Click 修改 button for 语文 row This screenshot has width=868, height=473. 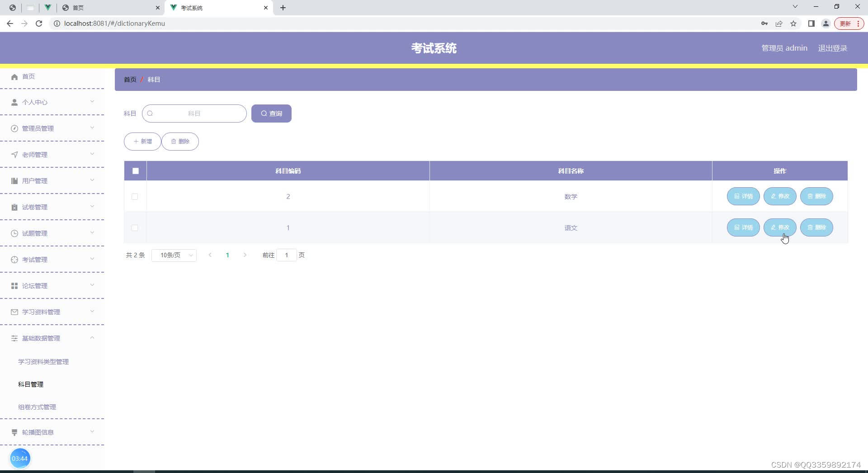pos(780,227)
